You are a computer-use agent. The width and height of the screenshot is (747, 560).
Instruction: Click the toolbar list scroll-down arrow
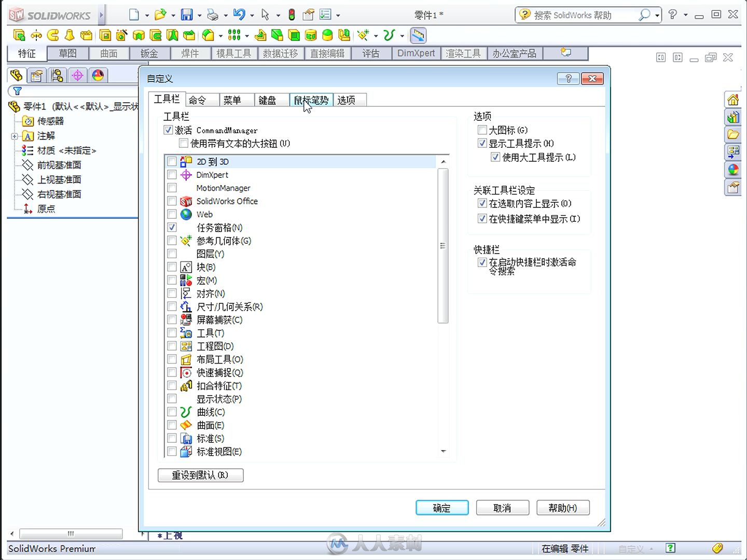point(443,452)
